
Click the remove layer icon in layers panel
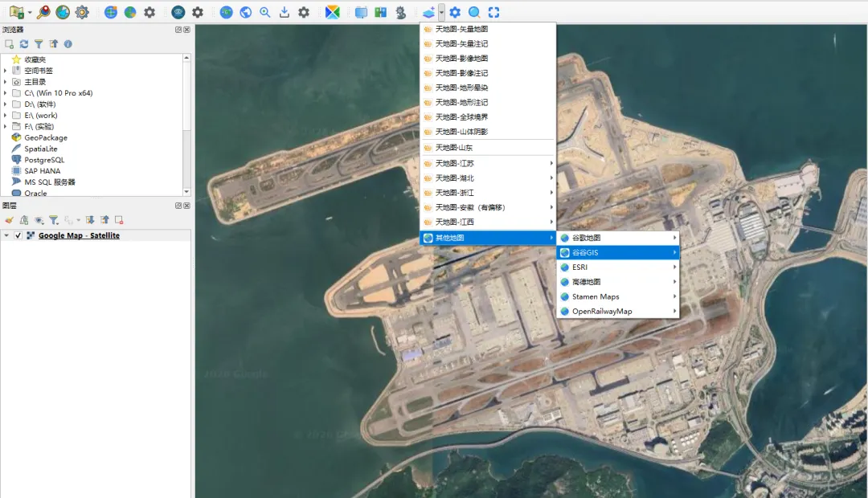click(119, 219)
